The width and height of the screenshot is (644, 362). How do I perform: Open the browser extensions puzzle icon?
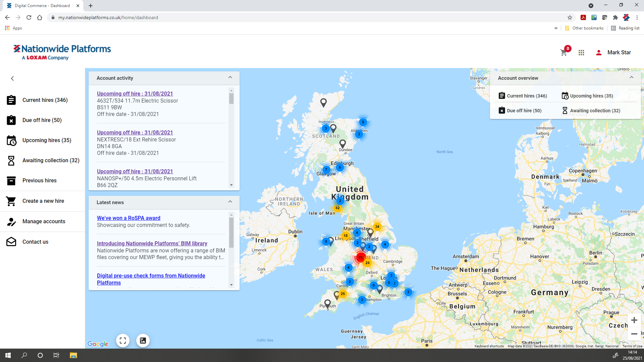pos(615,17)
